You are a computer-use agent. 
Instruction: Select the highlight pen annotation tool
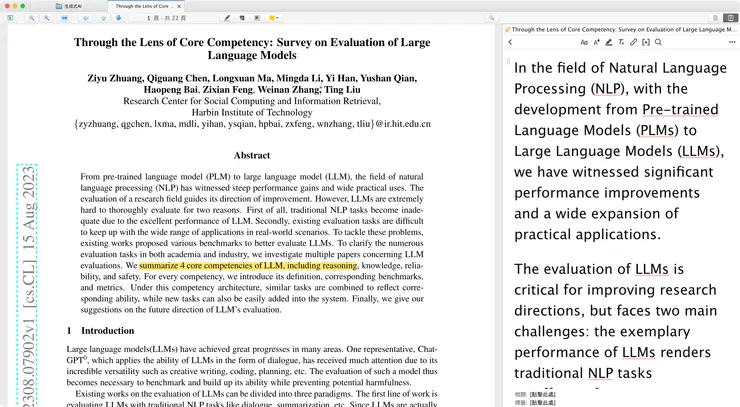[227, 18]
